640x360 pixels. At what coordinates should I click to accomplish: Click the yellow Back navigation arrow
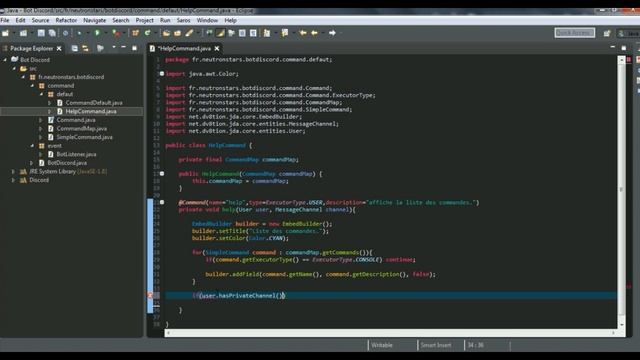pyautogui.click(x=314, y=33)
